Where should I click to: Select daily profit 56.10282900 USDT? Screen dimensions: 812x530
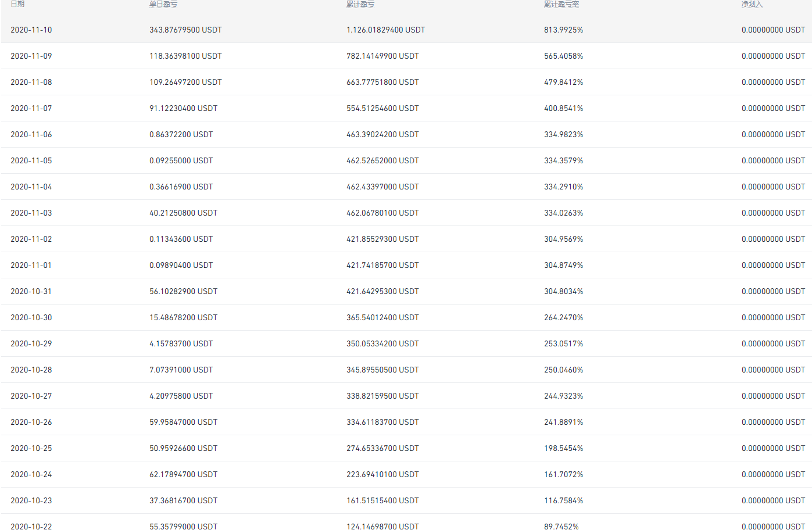point(184,291)
